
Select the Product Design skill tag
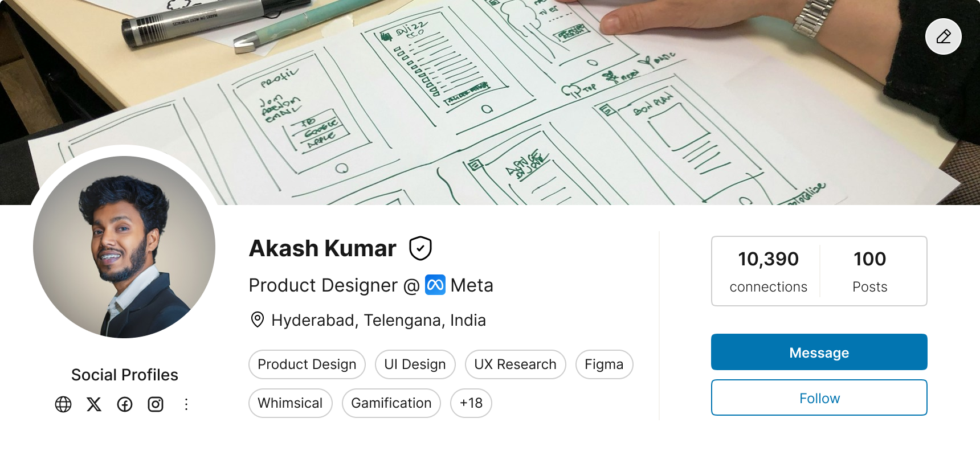pyautogui.click(x=307, y=364)
